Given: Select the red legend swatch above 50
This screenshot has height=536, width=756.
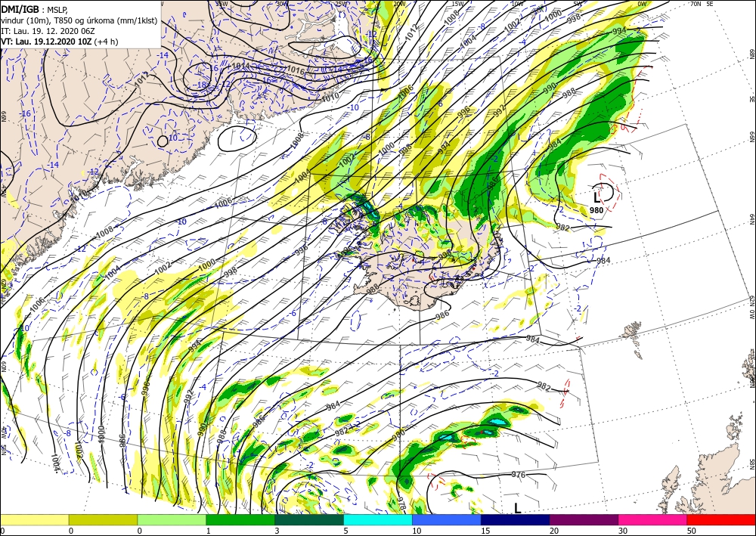Looking at the screenshot, I should pyautogui.click(x=721, y=519).
